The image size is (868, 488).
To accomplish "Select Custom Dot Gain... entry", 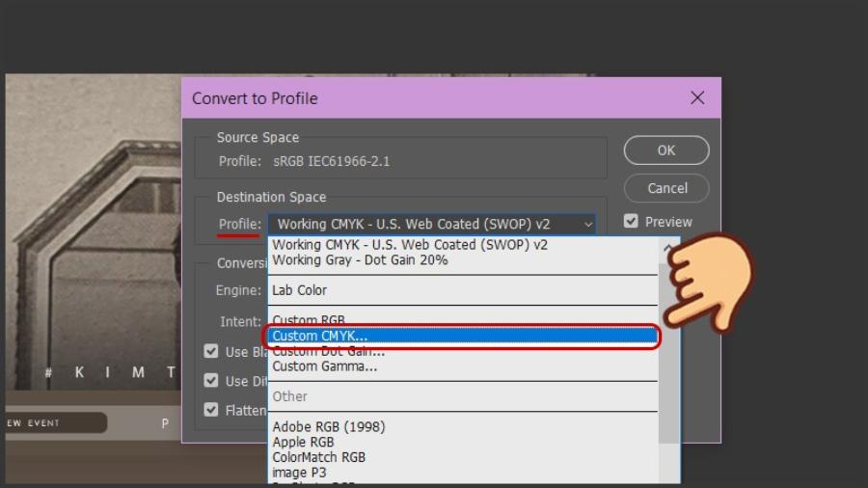I will click(x=328, y=352).
